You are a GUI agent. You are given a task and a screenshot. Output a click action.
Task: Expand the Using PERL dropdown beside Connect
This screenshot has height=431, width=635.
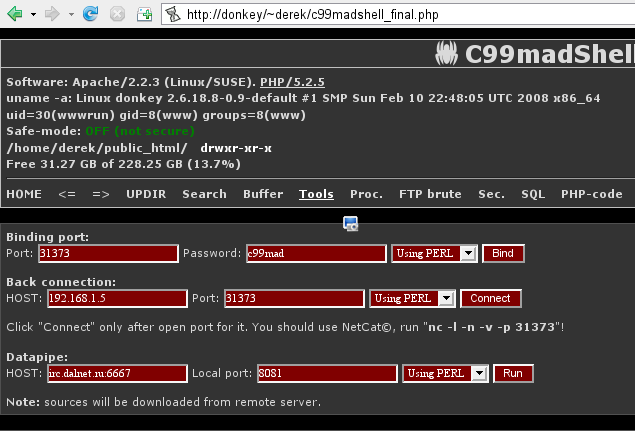point(412,299)
